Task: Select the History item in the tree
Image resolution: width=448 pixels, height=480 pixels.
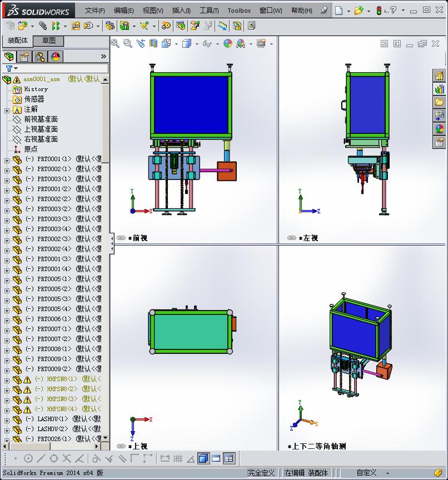Action: click(36, 89)
